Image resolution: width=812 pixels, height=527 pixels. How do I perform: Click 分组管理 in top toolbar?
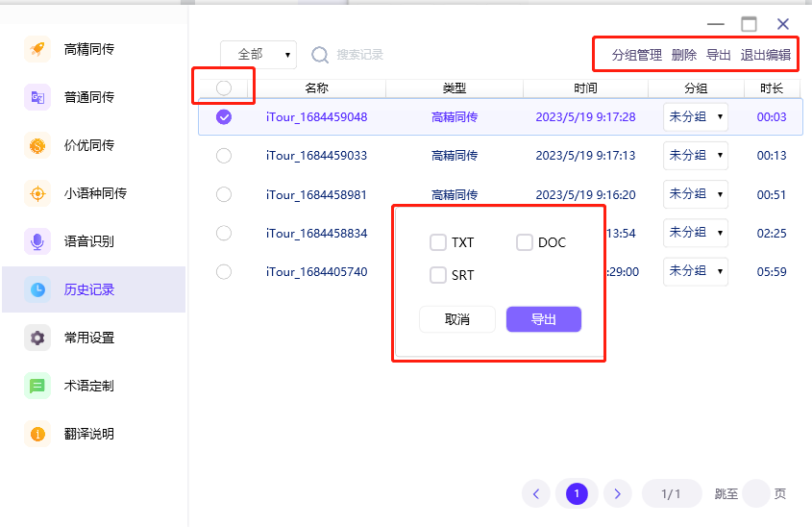(636, 55)
